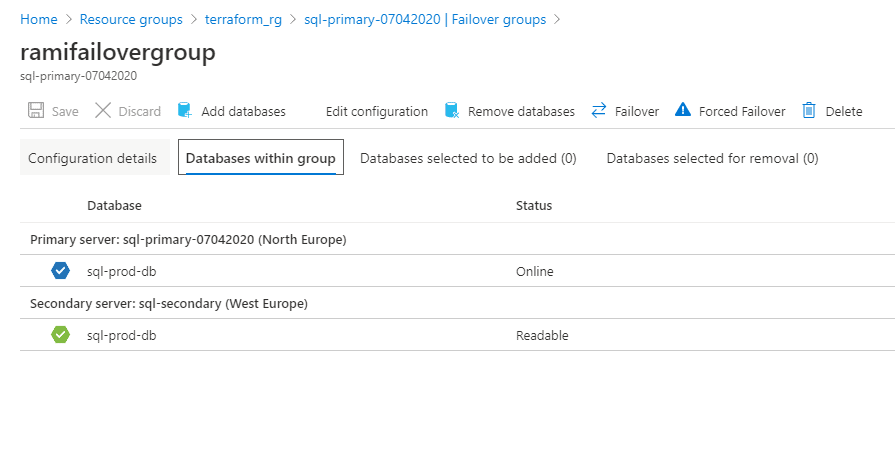
Task: Click the Save disk icon
Action: click(36, 111)
